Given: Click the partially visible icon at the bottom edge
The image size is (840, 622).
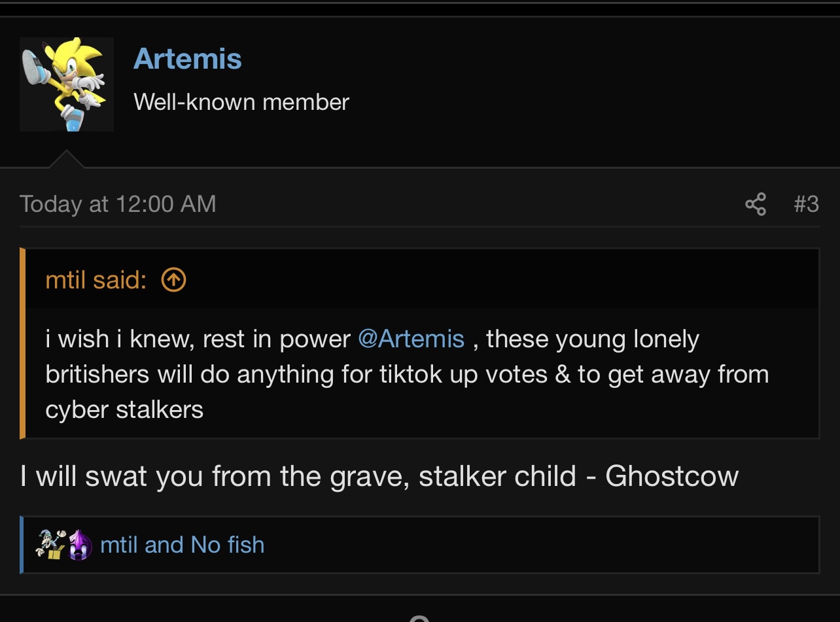Looking at the screenshot, I should point(419,618).
